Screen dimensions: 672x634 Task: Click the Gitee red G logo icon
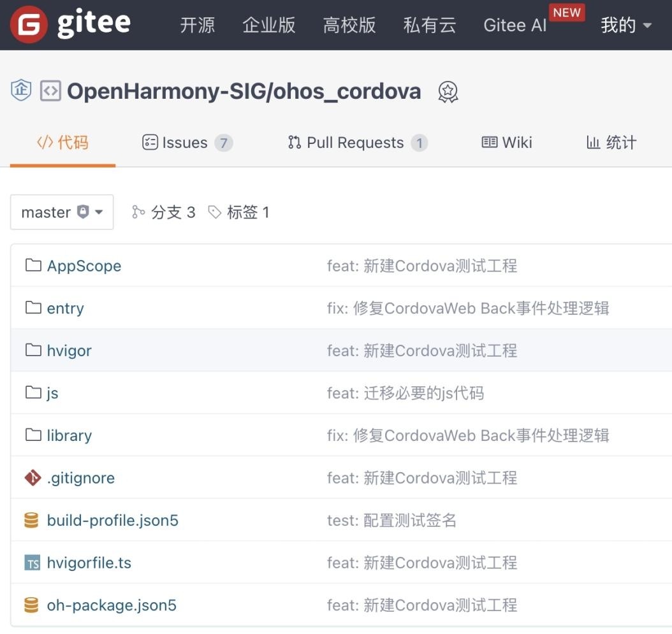pos(29,24)
